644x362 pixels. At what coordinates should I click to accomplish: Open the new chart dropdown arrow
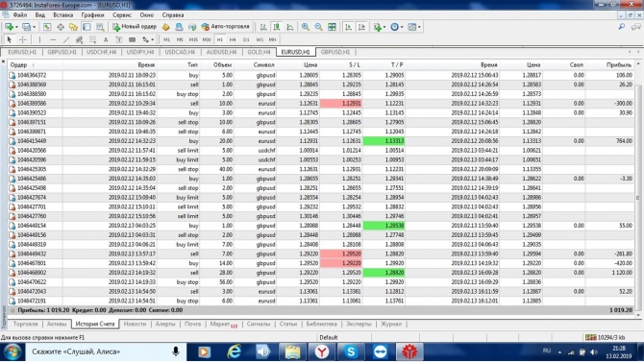coord(16,27)
